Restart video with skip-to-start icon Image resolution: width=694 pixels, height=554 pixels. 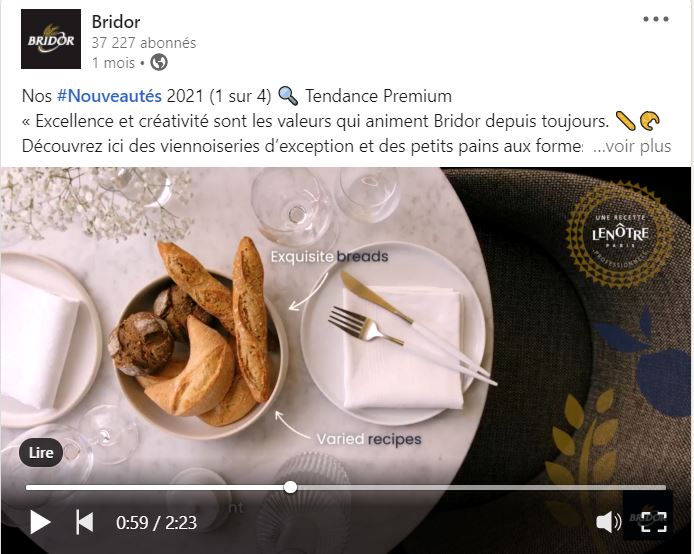point(85,522)
